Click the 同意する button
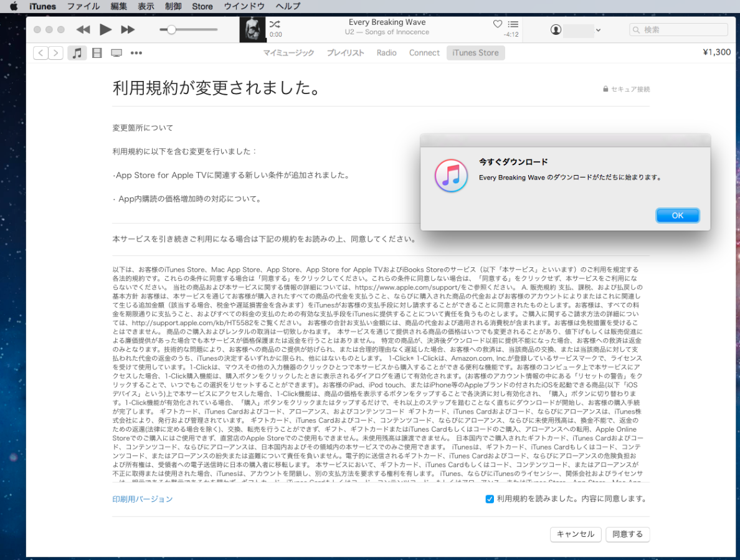Image resolution: width=740 pixels, height=560 pixels. point(628,534)
